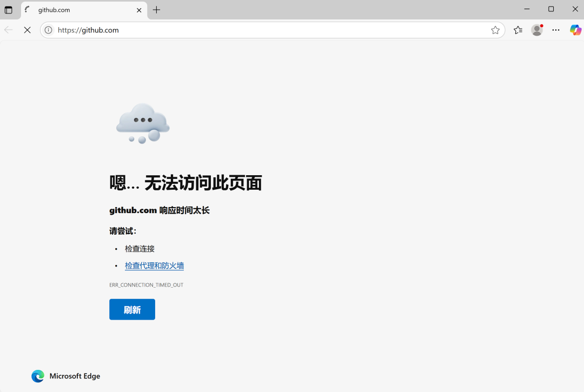Click the Microsoft Edge logo at the bottom
Viewport: 584px width, 392px height.
tap(38, 376)
